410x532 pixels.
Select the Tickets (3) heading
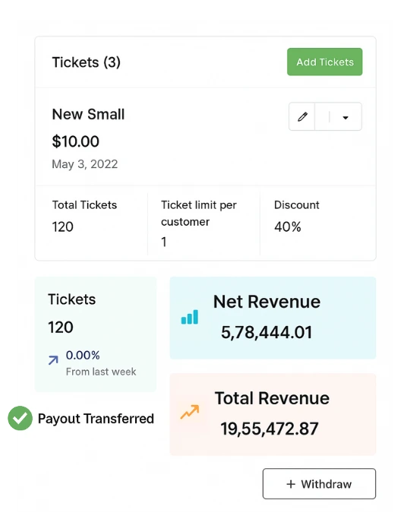tap(86, 62)
